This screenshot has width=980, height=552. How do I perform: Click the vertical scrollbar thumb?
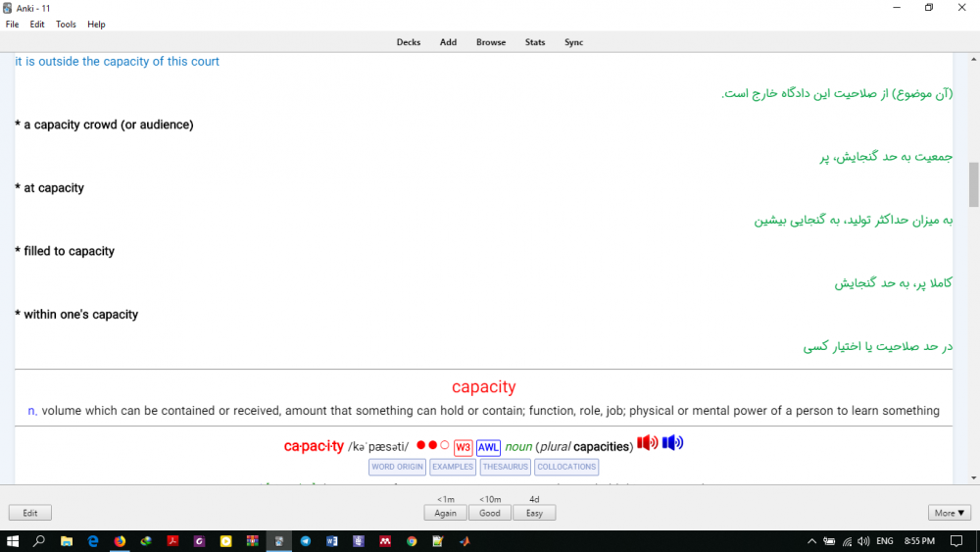(x=973, y=184)
